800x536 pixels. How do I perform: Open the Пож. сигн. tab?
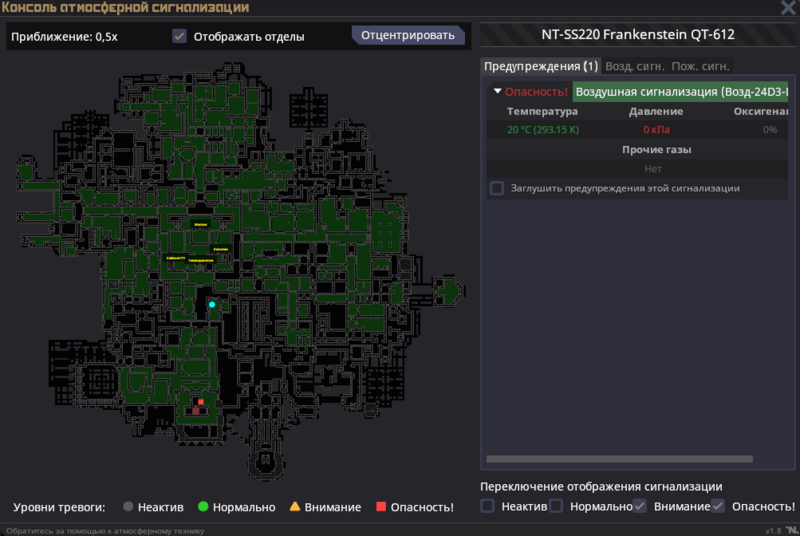click(x=700, y=66)
